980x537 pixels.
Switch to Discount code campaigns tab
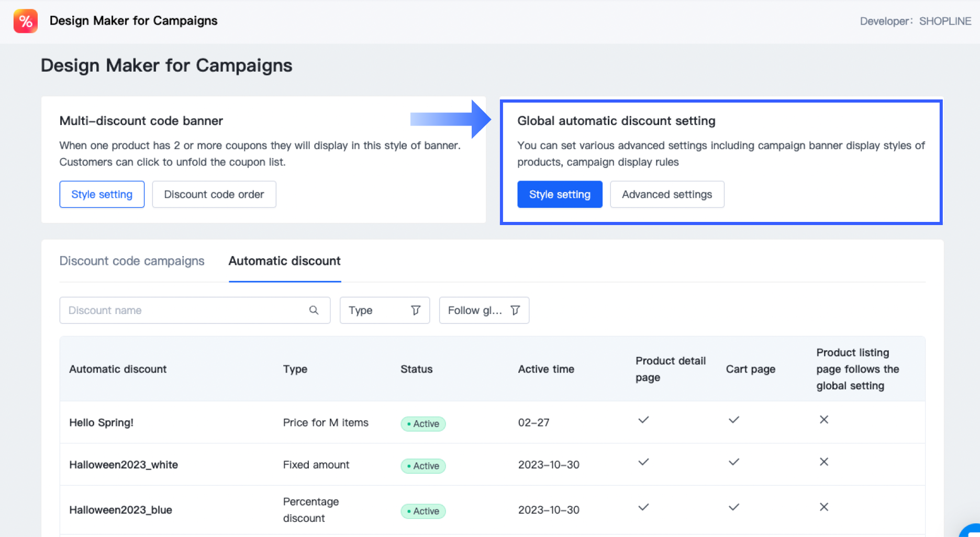pos(132,261)
